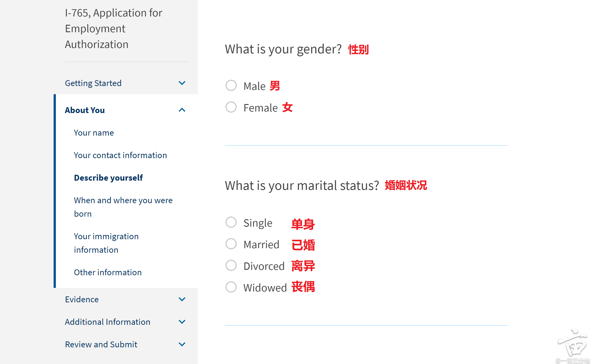Expand the Review and Submit chevron
This screenshot has width=591, height=364.
pyautogui.click(x=182, y=344)
